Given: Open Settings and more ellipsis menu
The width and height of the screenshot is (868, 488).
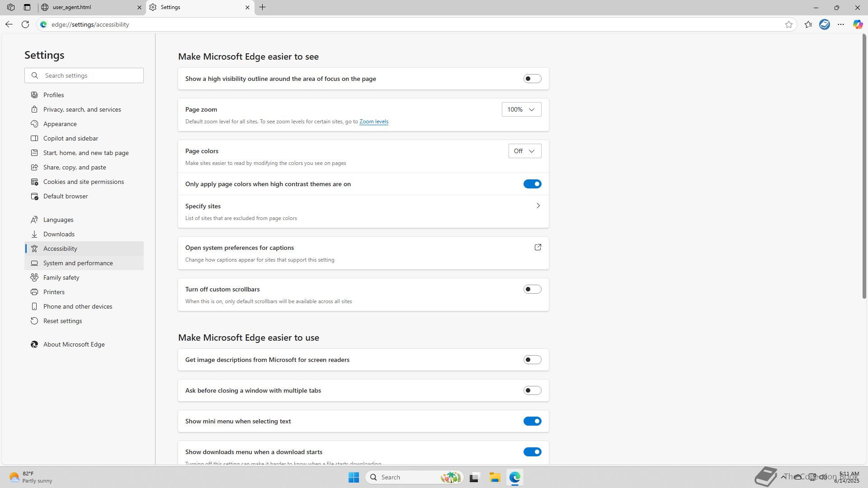Looking at the screenshot, I should (x=841, y=24).
